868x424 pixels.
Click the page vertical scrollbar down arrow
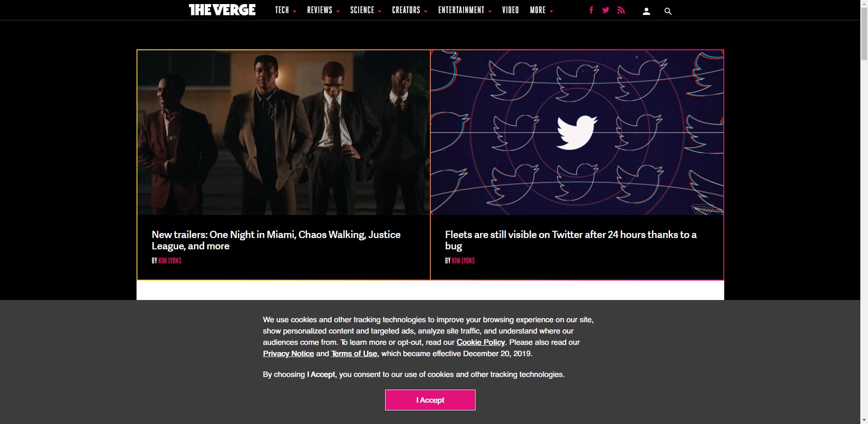click(864, 420)
